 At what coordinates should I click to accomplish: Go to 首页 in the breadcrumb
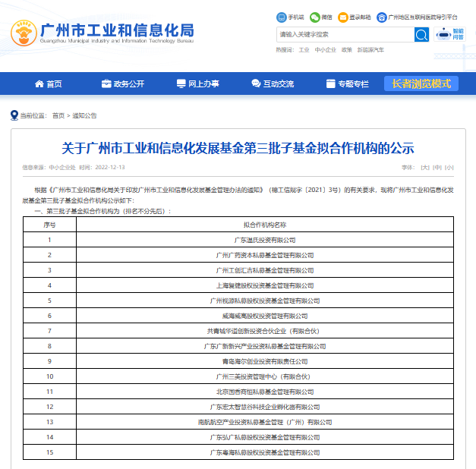(x=58, y=115)
